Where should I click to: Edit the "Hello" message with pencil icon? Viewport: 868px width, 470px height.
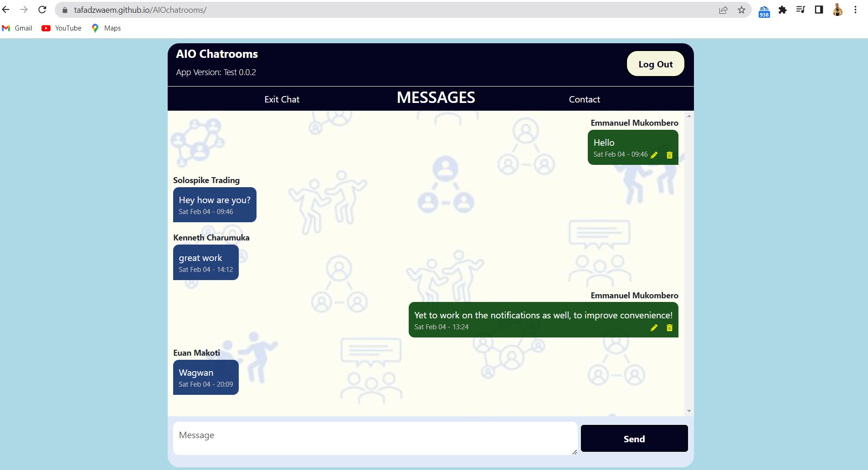click(x=654, y=155)
